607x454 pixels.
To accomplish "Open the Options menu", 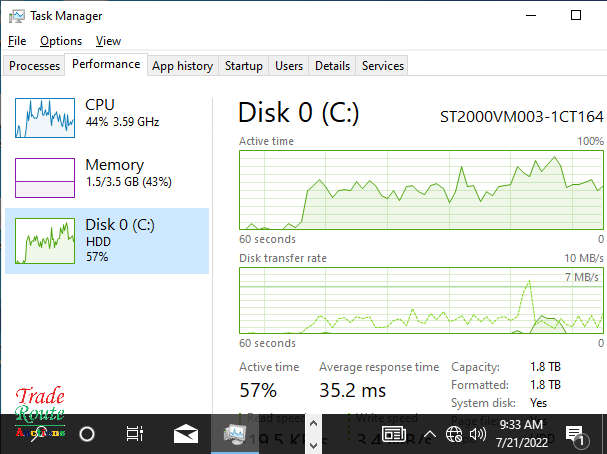I will (61, 41).
